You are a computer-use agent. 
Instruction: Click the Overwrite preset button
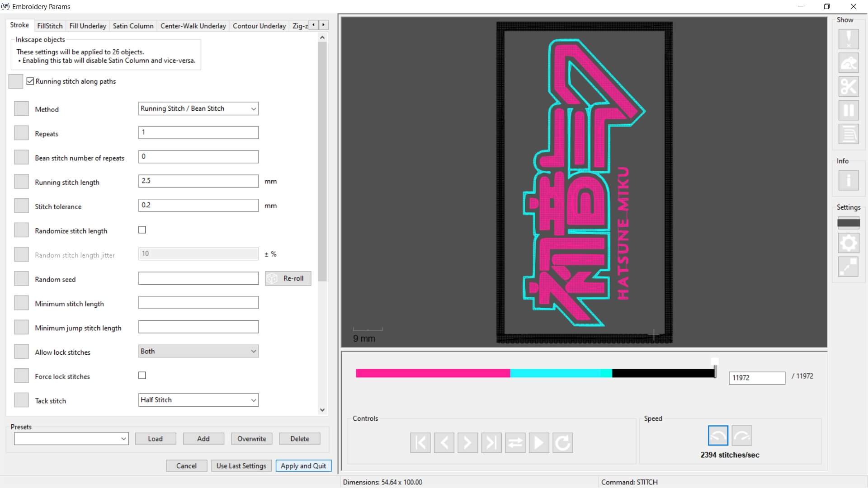click(252, 439)
